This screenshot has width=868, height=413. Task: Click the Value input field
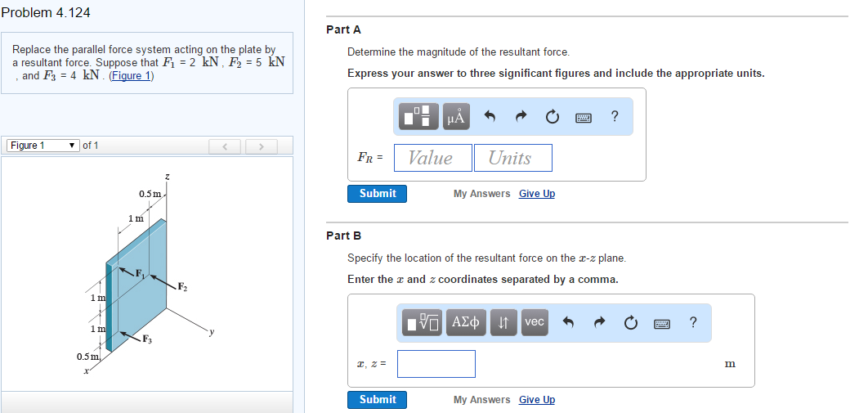pos(432,158)
